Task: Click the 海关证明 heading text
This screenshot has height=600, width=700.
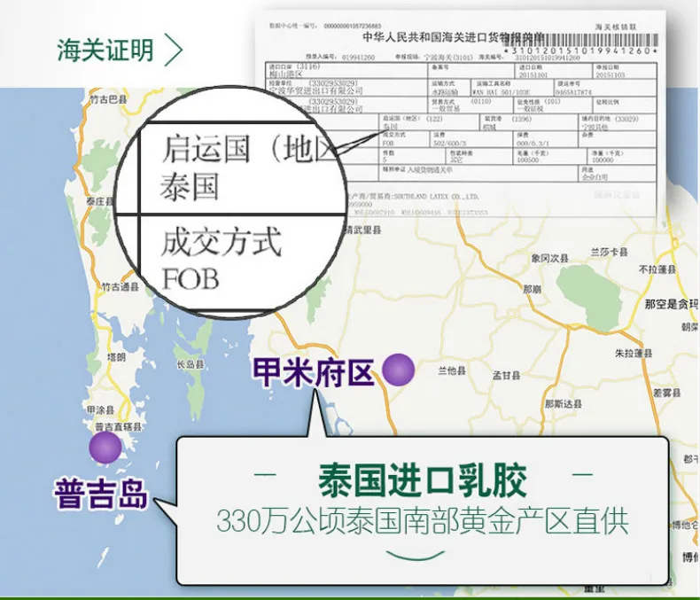Action: coord(105,50)
